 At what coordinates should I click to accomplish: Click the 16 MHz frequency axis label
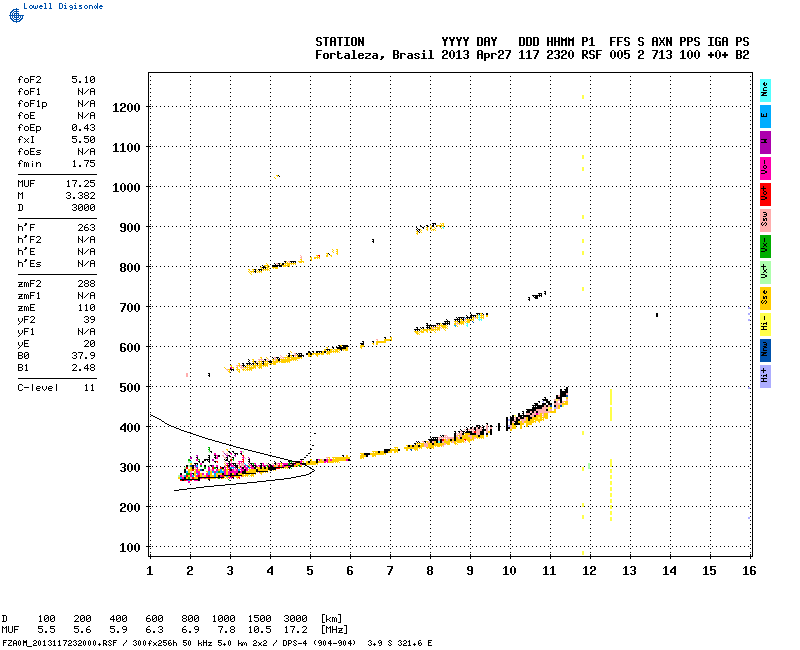(x=749, y=571)
